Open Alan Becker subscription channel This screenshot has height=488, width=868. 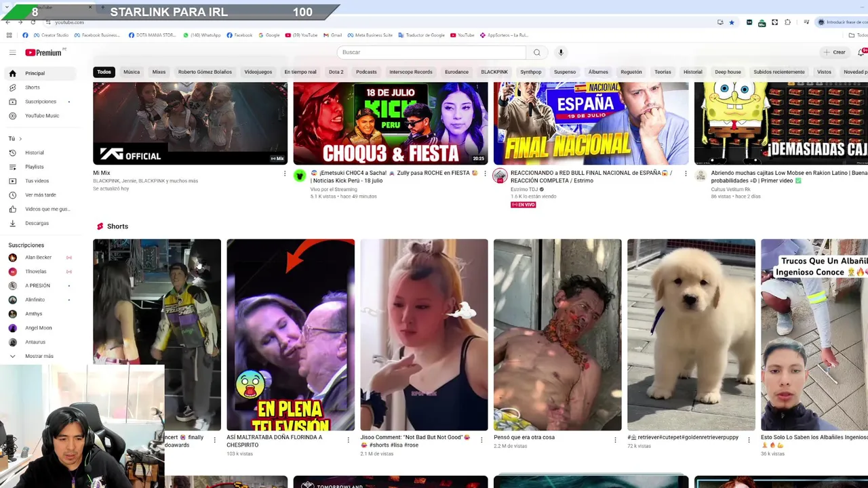[41, 258]
